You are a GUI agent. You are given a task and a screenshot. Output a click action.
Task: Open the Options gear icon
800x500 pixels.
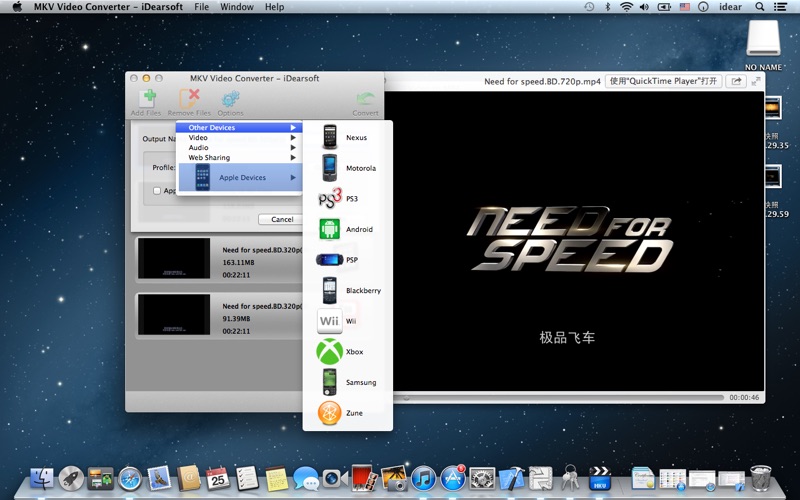click(x=230, y=99)
